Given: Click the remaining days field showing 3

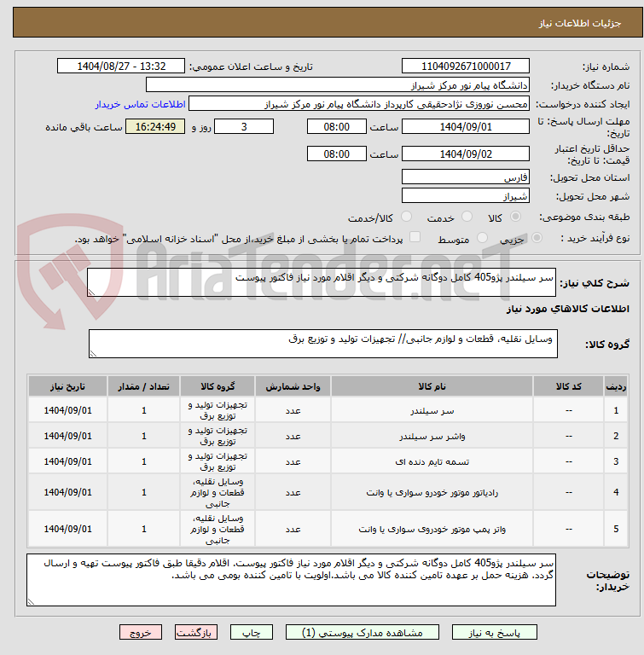Looking at the screenshot, I should (244, 126).
